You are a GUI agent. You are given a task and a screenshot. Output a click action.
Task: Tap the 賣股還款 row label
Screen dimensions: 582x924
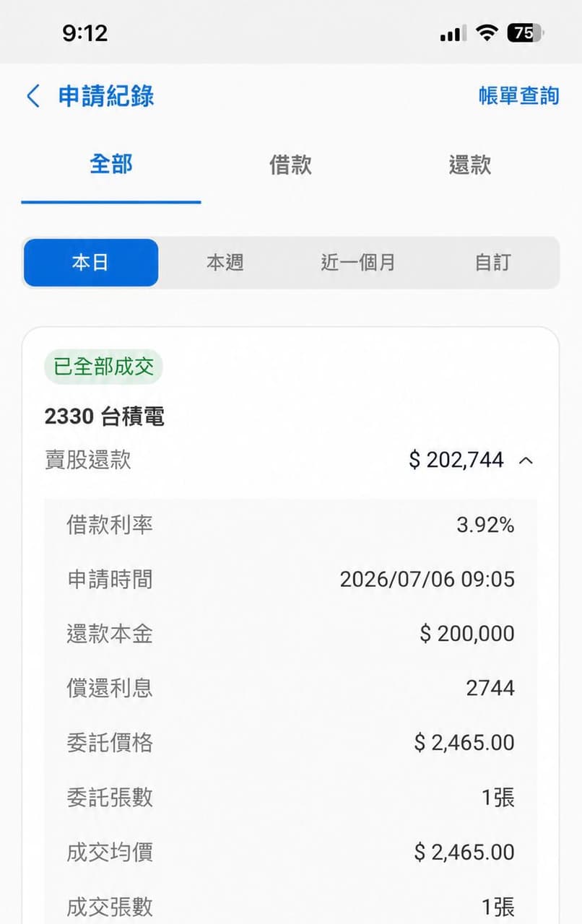pos(88,460)
